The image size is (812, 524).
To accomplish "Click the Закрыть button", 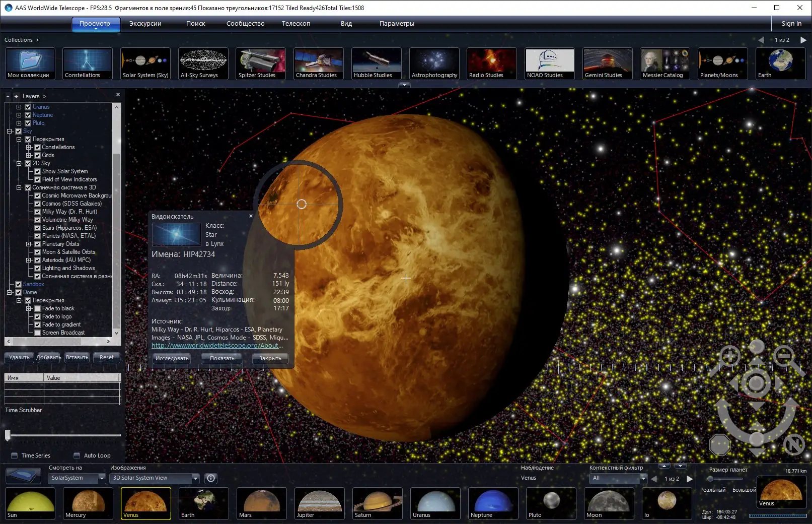I will click(270, 358).
